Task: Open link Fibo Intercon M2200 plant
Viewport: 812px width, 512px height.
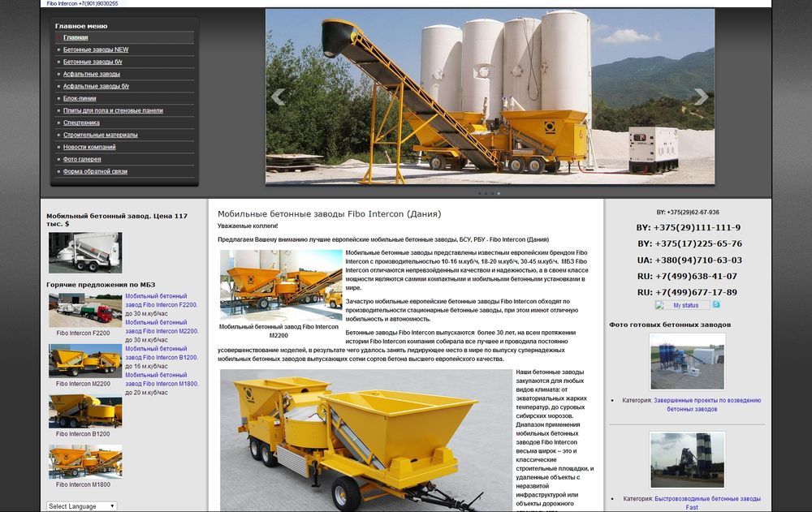Action: point(162,327)
